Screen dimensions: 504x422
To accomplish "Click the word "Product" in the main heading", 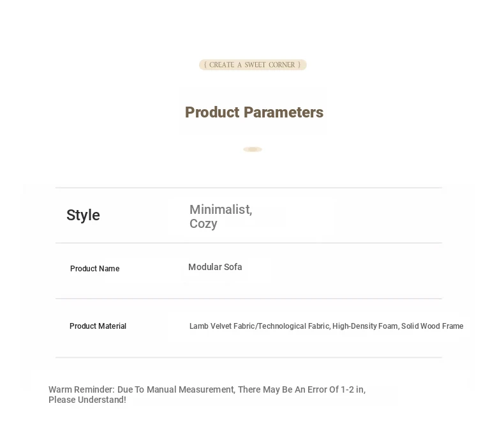I will (x=212, y=112).
